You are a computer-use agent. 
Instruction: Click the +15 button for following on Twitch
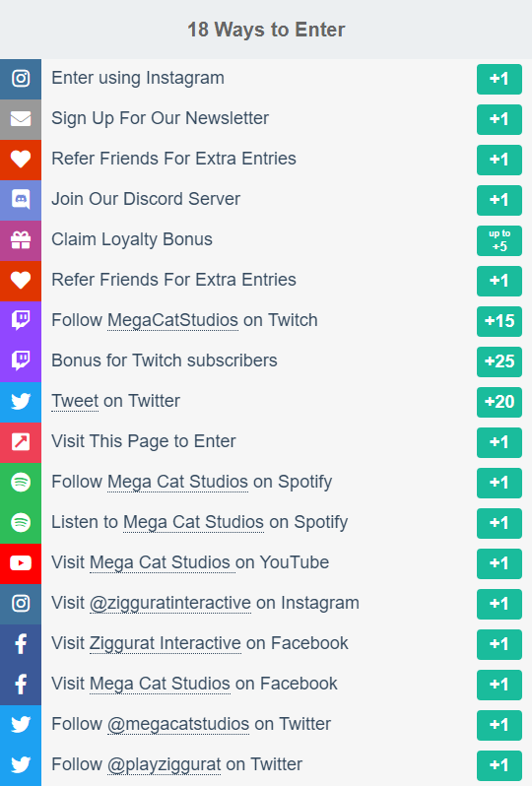tap(499, 321)
